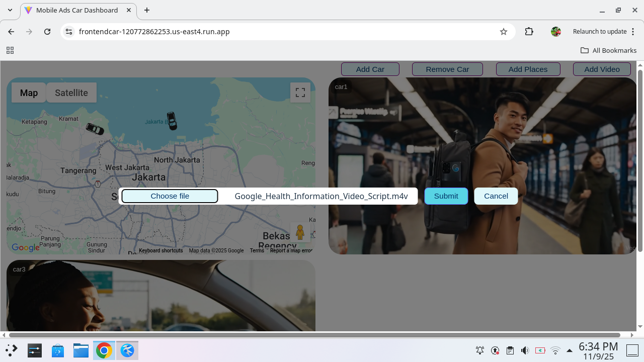Open the Google logo on the map

pos(25,247)
